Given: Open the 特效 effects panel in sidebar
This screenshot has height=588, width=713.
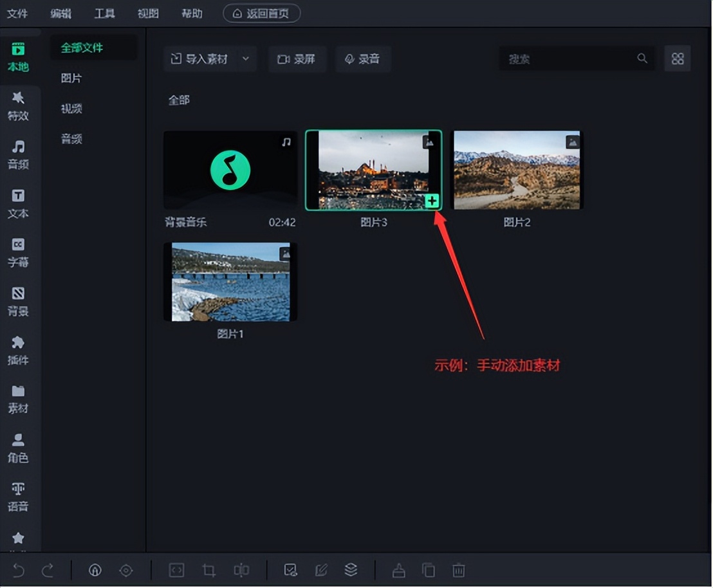Looking at the screenshot, I should pyautogui.click(x=18, y=106).
